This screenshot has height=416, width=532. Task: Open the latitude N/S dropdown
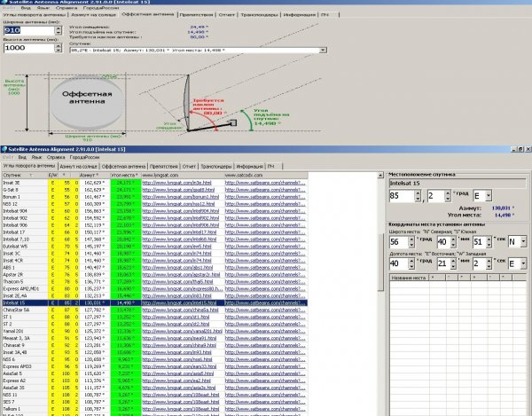click(x=523, y=242)
